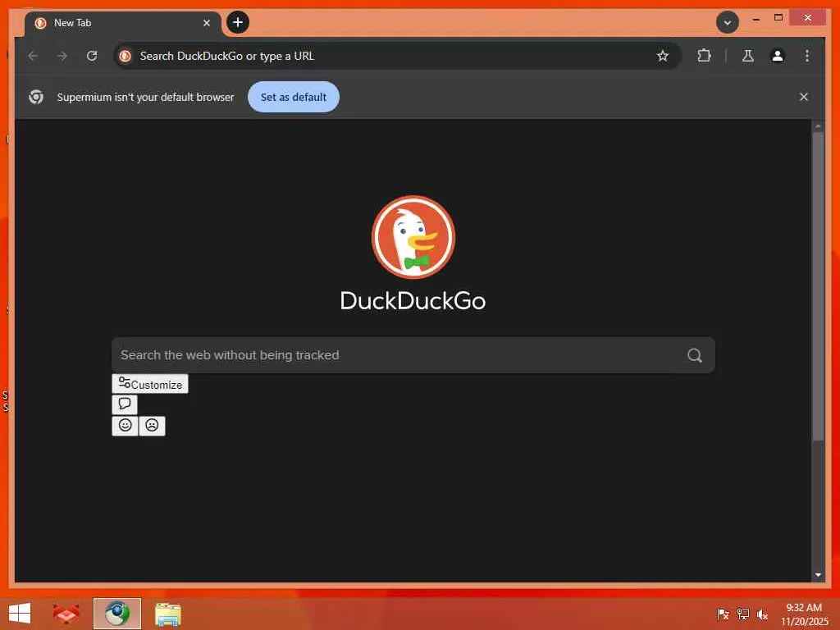Viewport: 840px width, 630px height.
Task: Click the DuckDuckGo icon in the address bar
Action: 126,56
